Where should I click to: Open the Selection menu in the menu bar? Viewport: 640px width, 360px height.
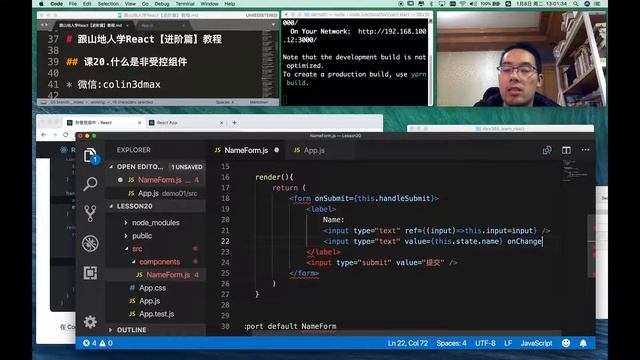click(108, 4)
